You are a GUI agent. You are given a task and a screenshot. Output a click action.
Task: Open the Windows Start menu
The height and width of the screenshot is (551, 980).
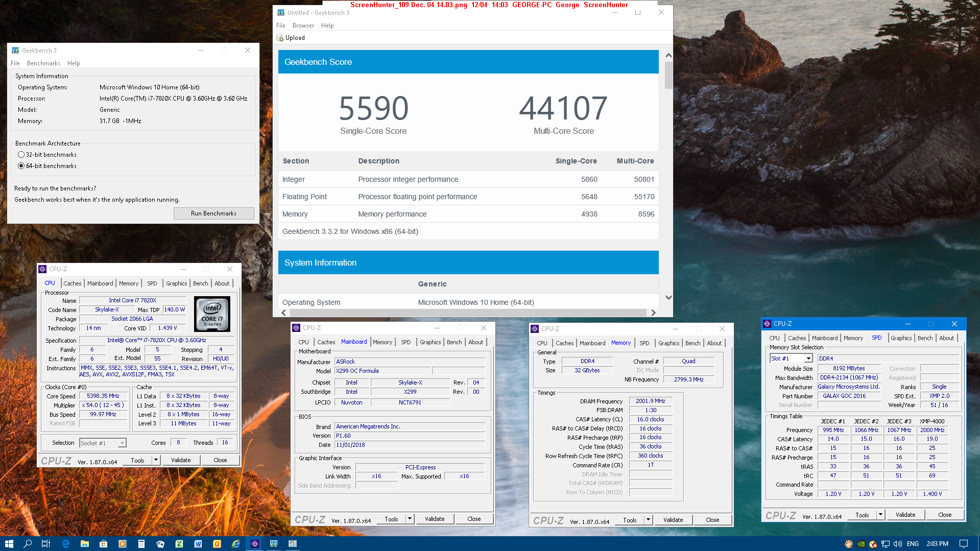(9, 544)
